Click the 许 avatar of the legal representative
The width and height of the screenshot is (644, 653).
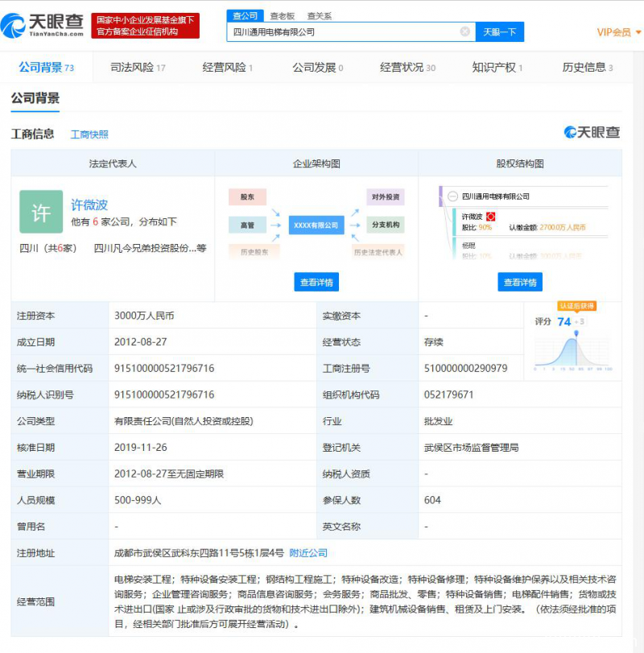pyautogui.click(x=41, y=212)
